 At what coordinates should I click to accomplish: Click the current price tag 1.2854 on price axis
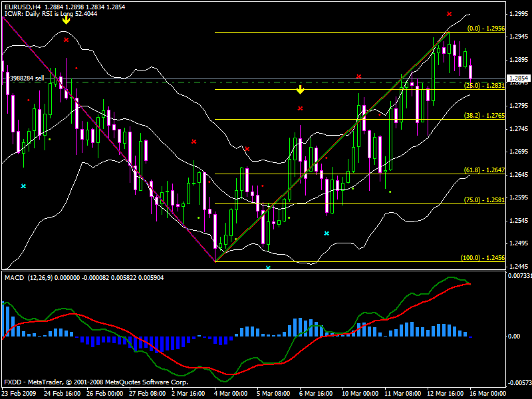click(519, 78)
